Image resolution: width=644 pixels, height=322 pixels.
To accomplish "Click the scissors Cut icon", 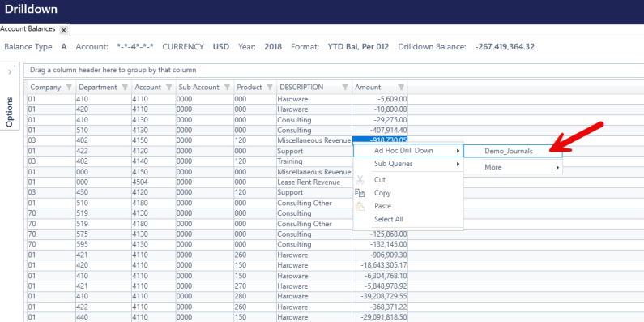I will click(x=360, y=180).
